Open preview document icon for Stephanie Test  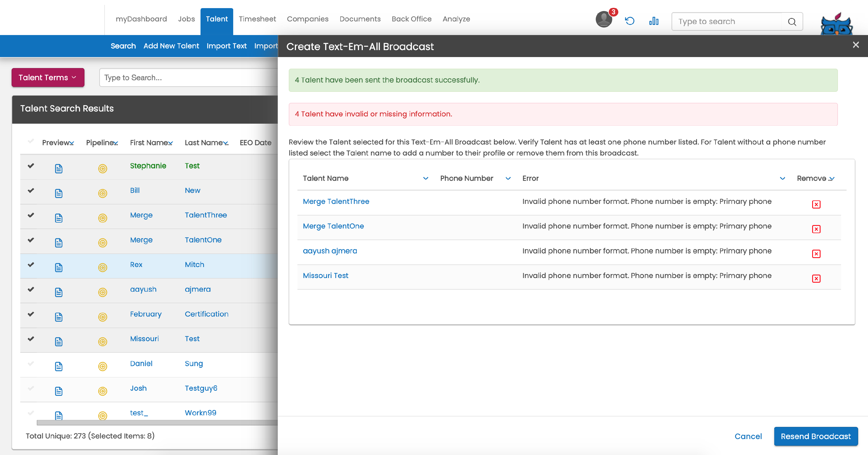coord(59,168)
